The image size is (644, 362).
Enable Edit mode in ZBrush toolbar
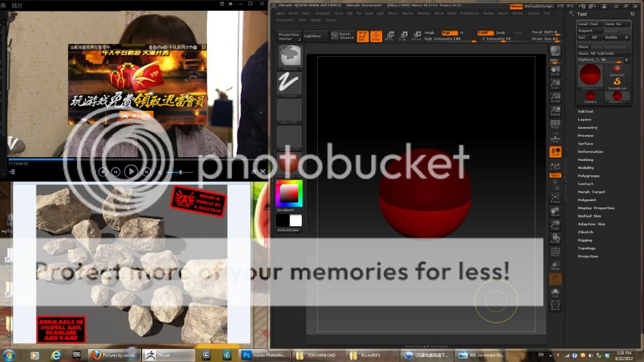(363, 36)
